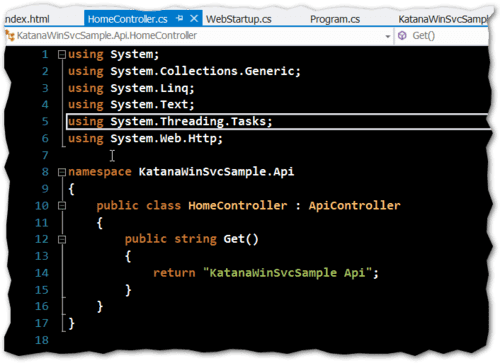Click the 'ApiController' base class name
The width and height of the screenshot is (500, 363).
coord(355,205)
